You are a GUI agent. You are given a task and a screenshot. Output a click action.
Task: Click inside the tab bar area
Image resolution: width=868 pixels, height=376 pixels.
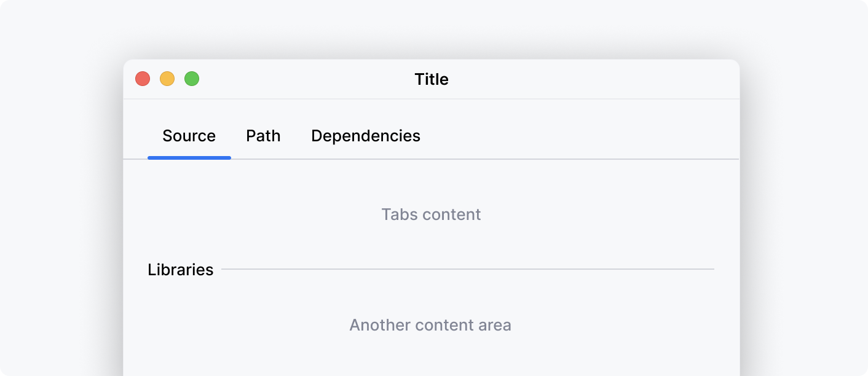click(x=553, y=135)
